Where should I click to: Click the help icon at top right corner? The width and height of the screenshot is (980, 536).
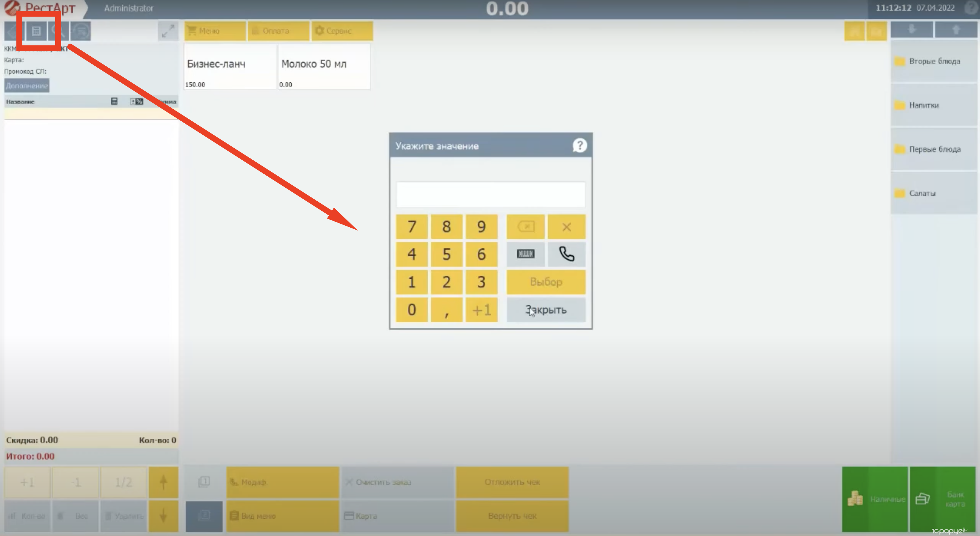click(x=971, y=8)
